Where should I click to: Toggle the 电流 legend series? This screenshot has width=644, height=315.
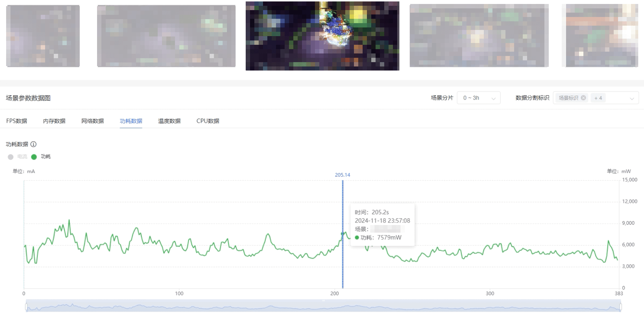coord(18,156)
